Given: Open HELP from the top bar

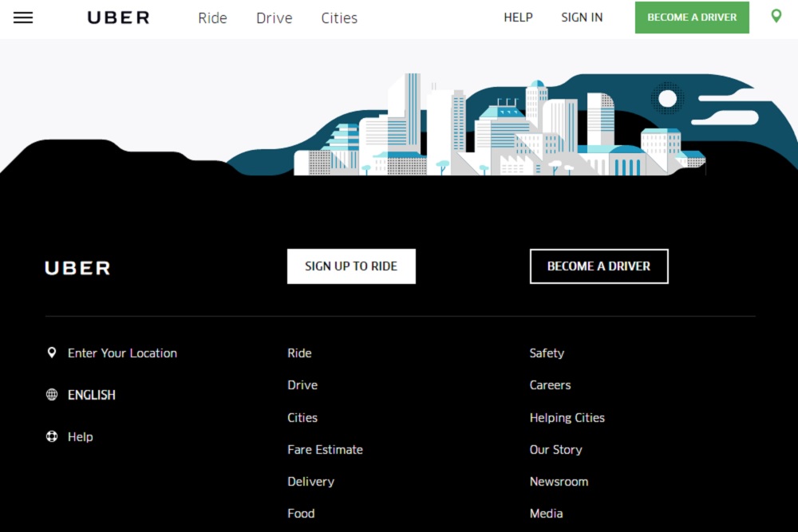Looking at the screenshot, I should [518, 17].
